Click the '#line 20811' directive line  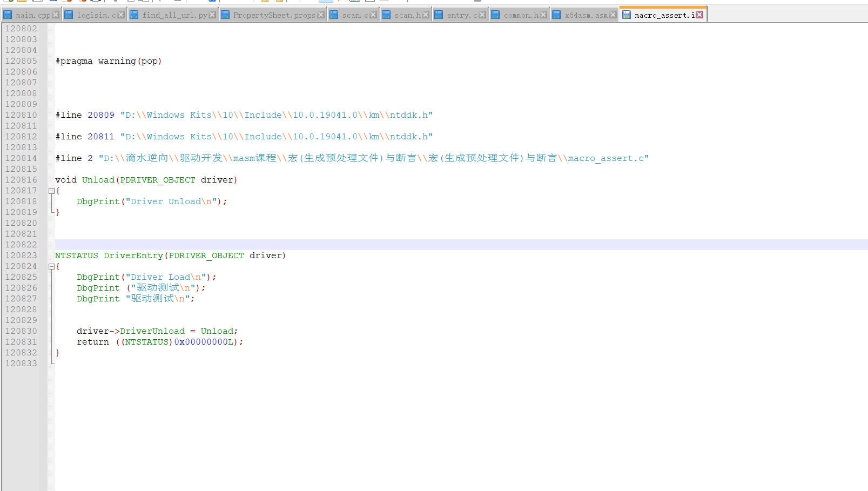244,137
